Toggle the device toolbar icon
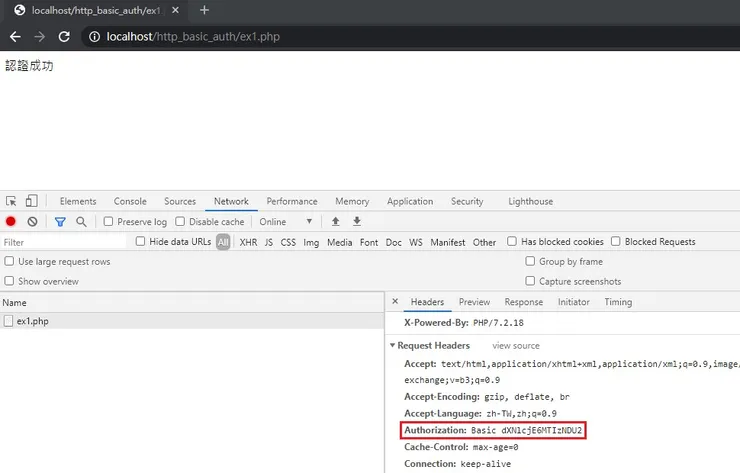Image resolution: width=740 pixels, height=473 pixels. (x=31, y=201)
